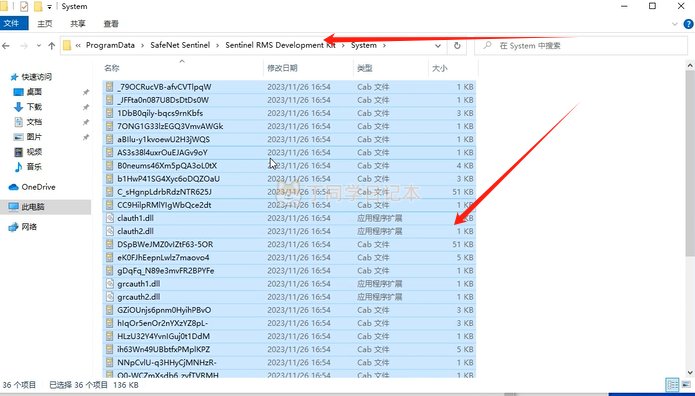The height and width of the screenshot is (396, 695).
Task: Expand the ribbon with the chevron
Action: pos(675,24)
